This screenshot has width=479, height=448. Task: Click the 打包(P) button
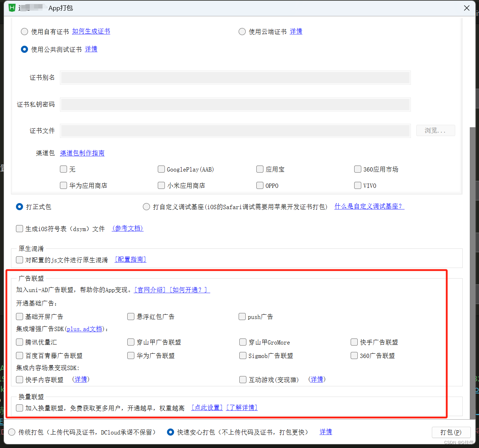451,432
